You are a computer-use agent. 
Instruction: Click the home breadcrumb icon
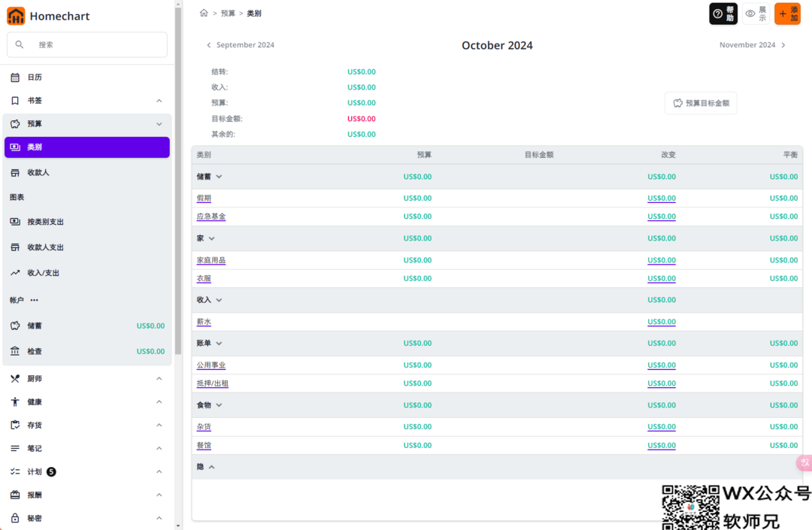204,13
